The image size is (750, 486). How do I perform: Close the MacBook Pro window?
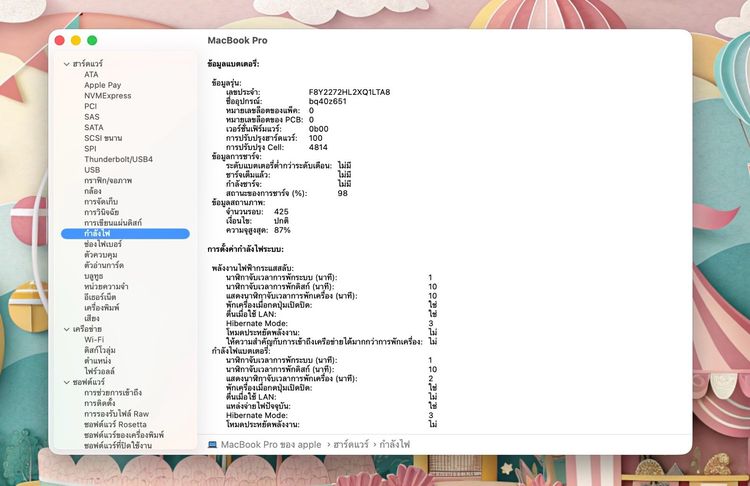click(x=60, y=41)
